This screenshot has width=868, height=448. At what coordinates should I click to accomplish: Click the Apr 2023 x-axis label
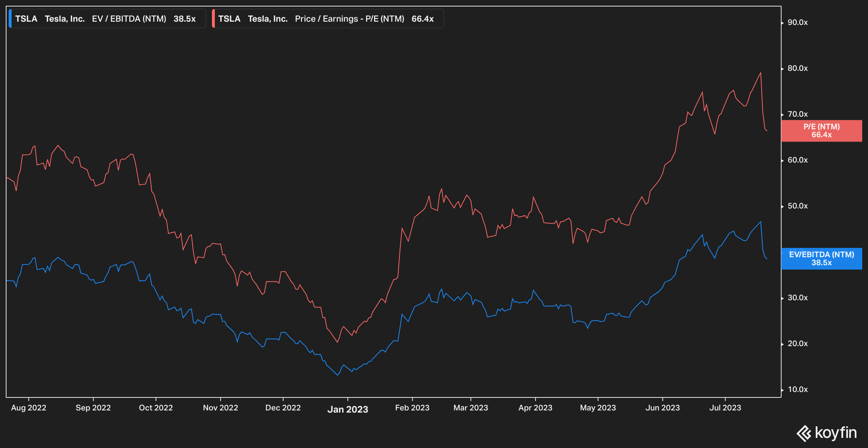535,408
